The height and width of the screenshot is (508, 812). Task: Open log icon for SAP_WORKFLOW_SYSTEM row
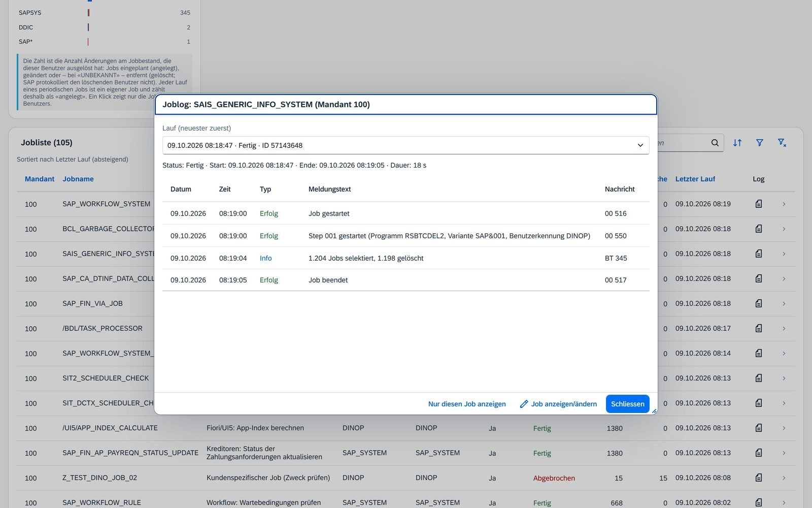[x=759, y=204]
